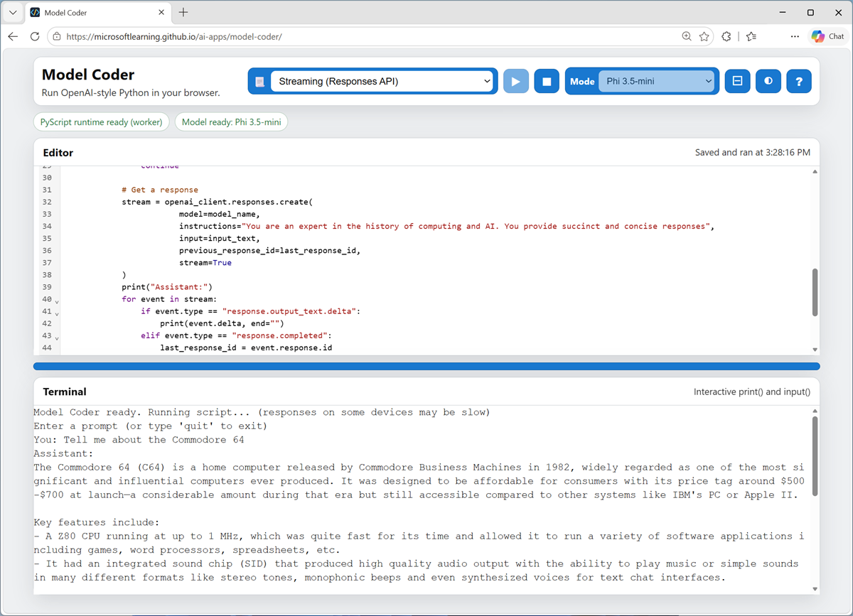
Task: Click the URL address field
Action: (370, 36)
